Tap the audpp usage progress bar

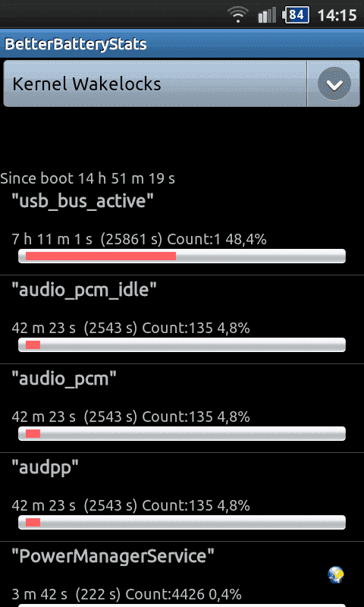(x=182, y=522)
